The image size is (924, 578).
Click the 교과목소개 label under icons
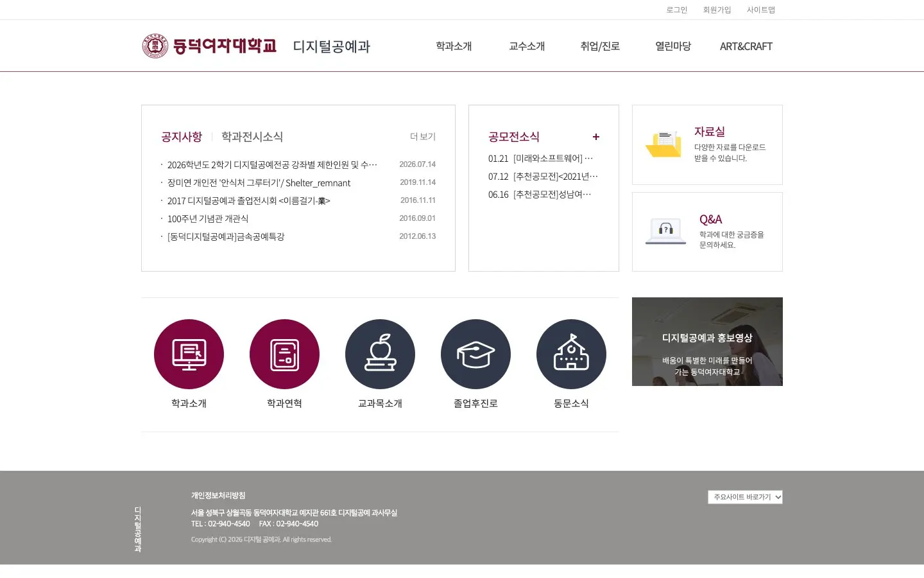tap(380, 403)
